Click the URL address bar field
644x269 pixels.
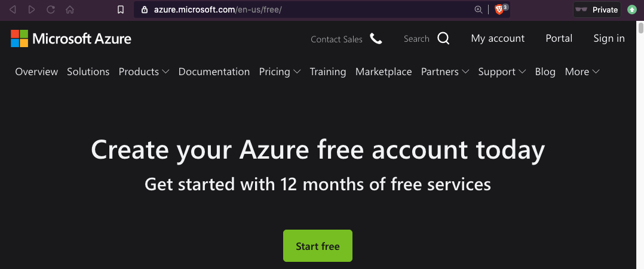(x=299, y=10)
